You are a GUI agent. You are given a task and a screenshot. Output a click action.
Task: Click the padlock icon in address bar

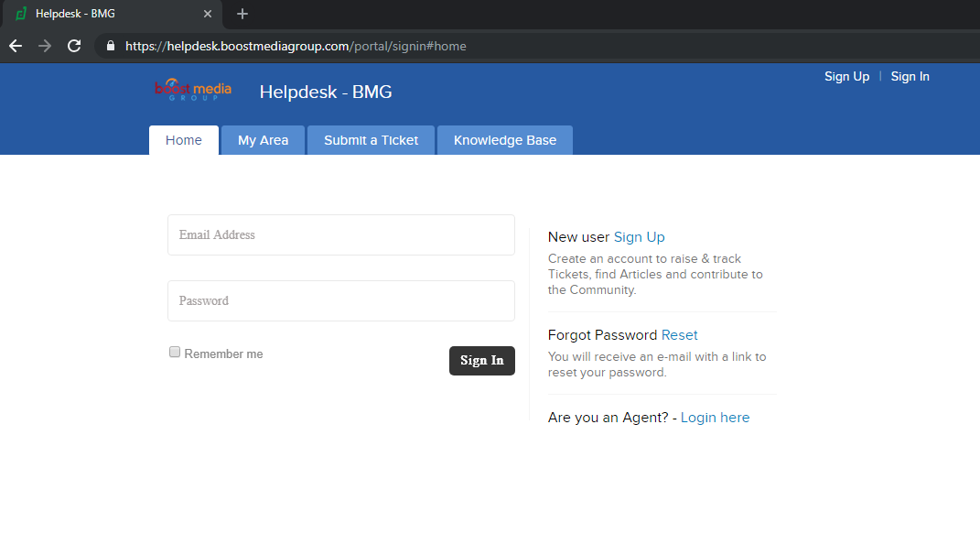[111, 46]
